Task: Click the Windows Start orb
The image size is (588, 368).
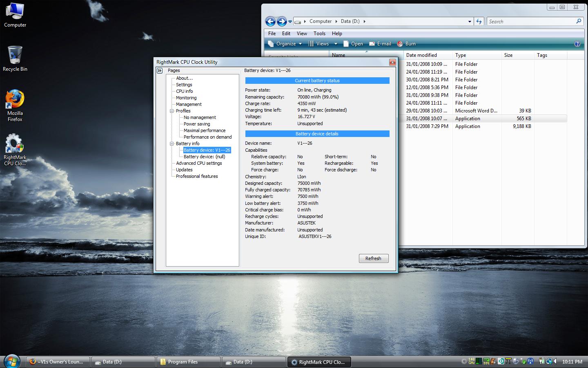Action: pos(11,361)
